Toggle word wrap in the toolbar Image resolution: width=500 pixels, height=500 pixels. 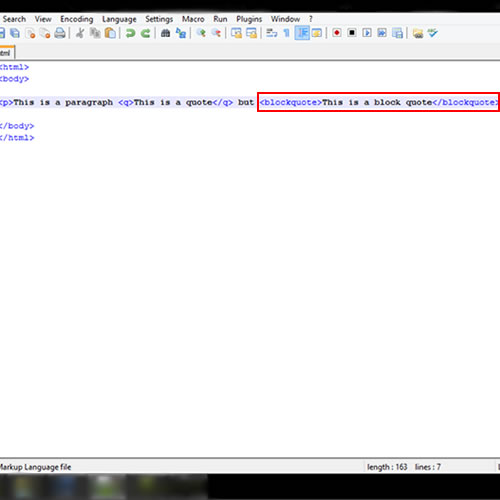pos(272,33)
